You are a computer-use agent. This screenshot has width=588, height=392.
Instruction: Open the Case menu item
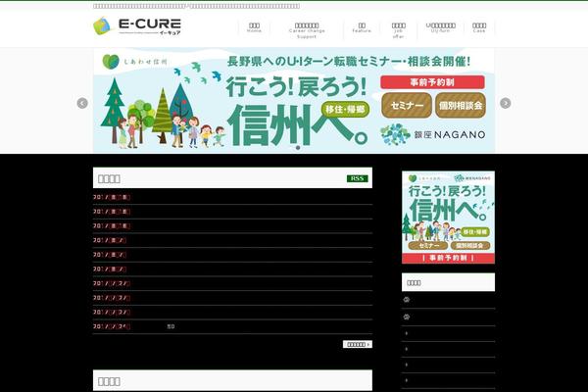coord(479,27)
